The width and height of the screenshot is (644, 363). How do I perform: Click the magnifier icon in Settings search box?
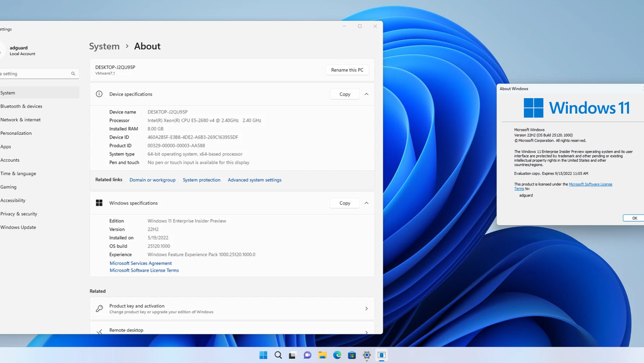coord(73,74)
